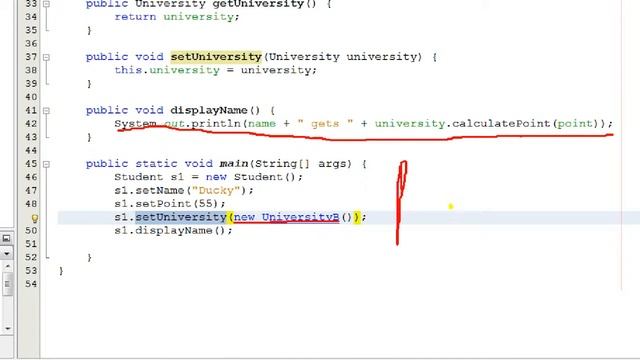This screenshot has width=640, height=360.
Task: Click the left panel scrollbar down arrow
Action: click(x=7, y=328)
